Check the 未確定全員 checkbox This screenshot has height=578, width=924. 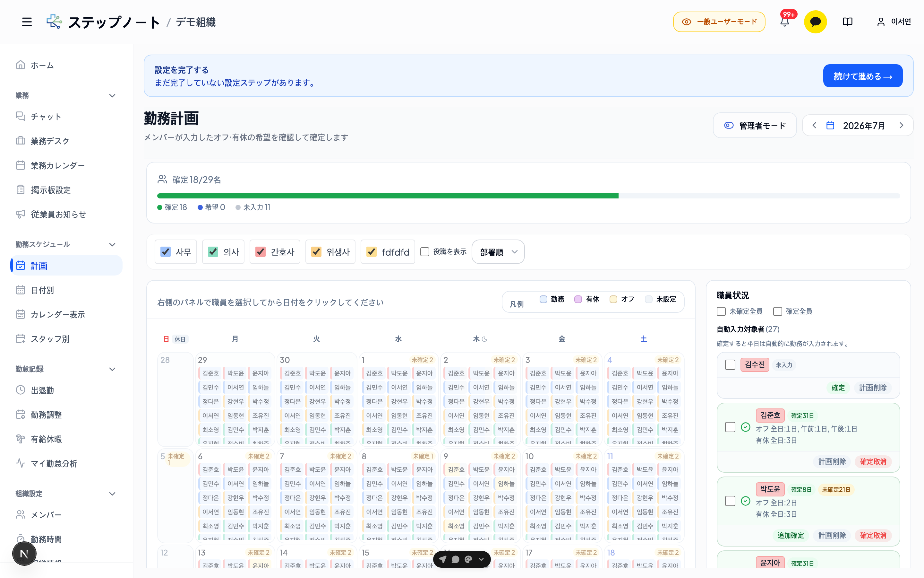(x=721, y=311)
